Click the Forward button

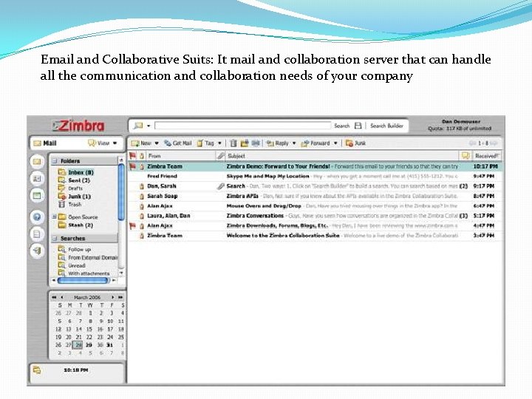pos(316,143)
